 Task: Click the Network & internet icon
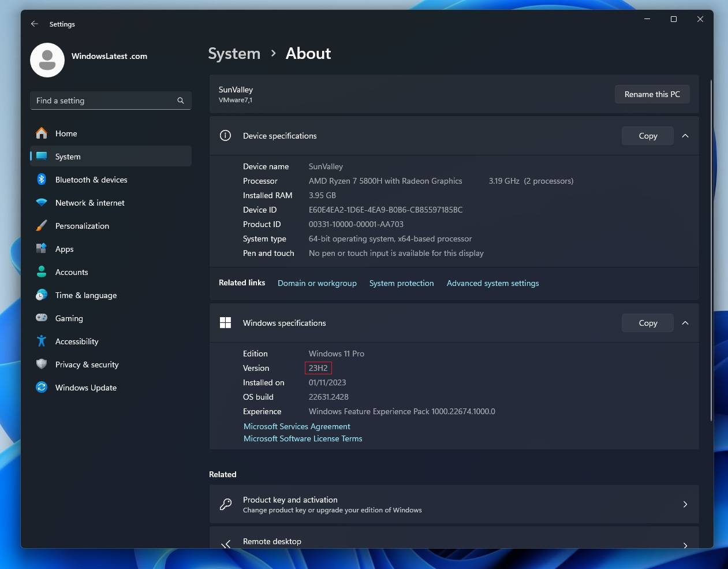[41, 203]
